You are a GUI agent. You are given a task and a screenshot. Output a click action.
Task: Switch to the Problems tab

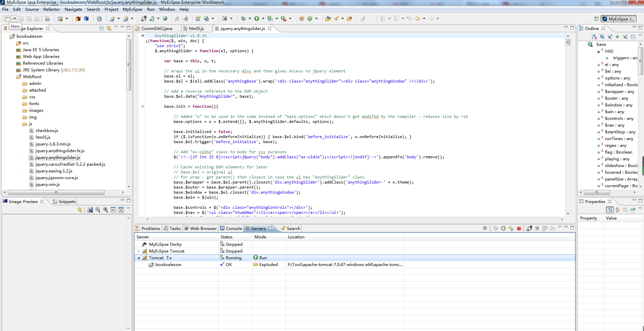coord(148,228)
